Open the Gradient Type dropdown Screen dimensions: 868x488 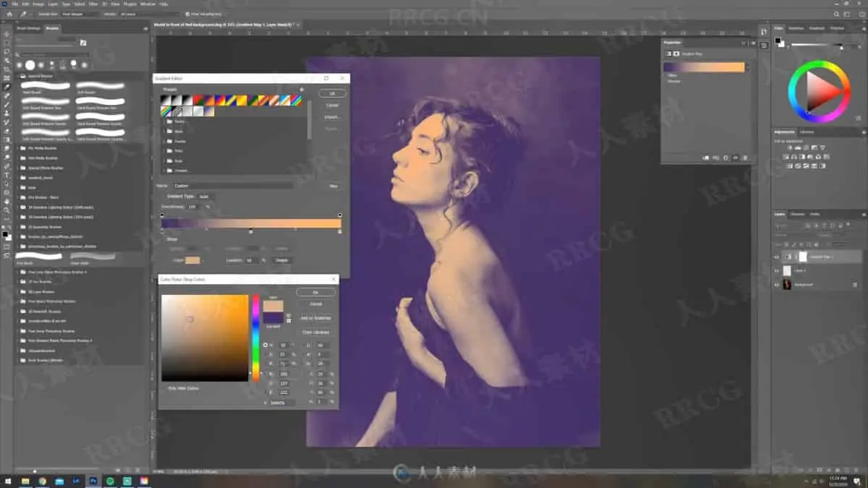[205, 196]
